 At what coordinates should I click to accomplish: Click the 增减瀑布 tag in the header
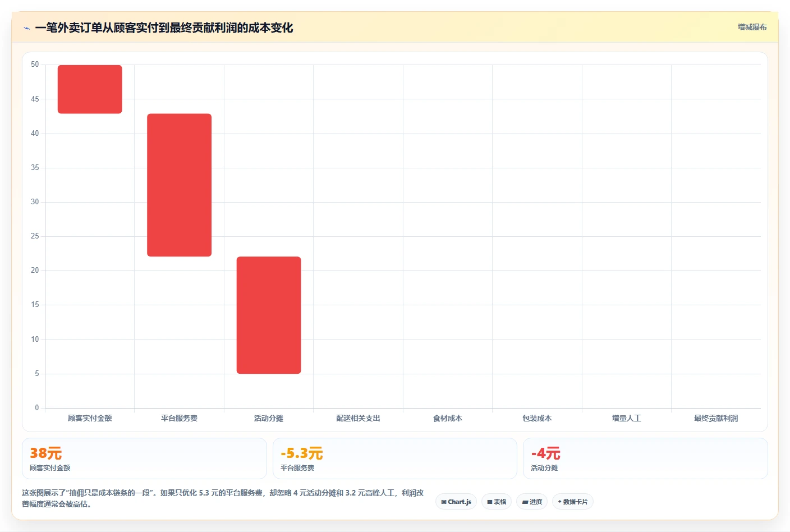point(752,27)
